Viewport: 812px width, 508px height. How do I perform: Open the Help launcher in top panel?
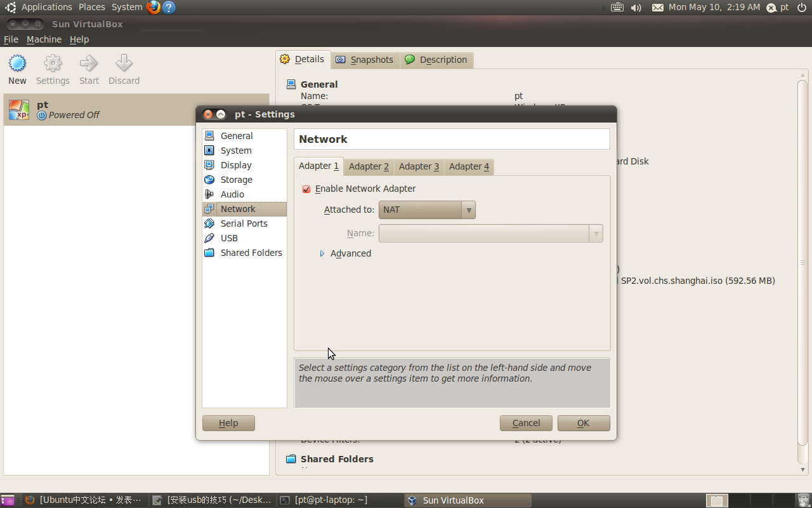click(x=168, y=7)
